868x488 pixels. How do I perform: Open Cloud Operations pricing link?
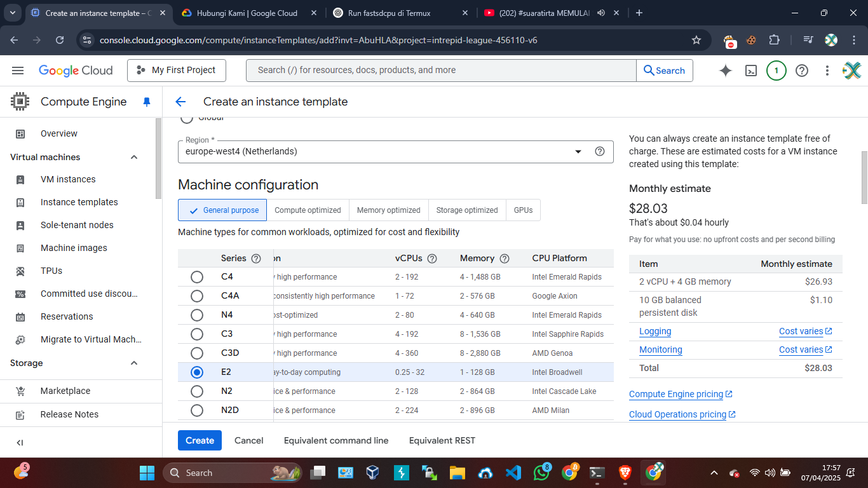pyautogui.click(x=682, y=414)
